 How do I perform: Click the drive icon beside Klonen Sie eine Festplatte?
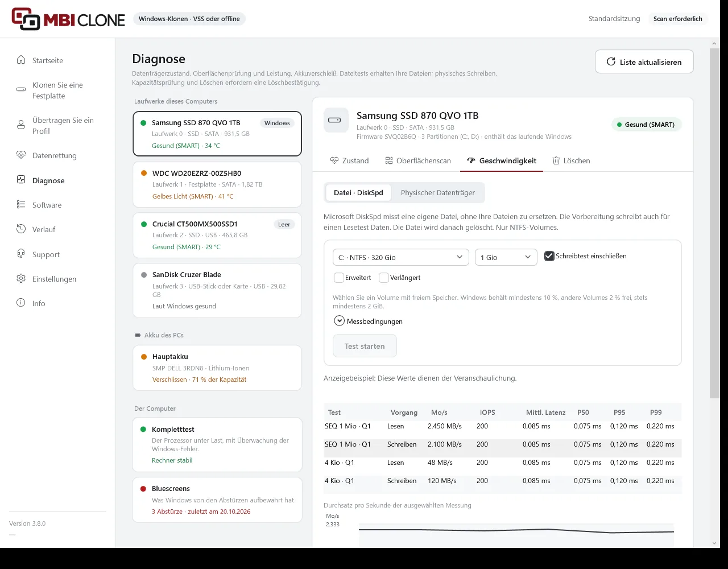(21, 90)
